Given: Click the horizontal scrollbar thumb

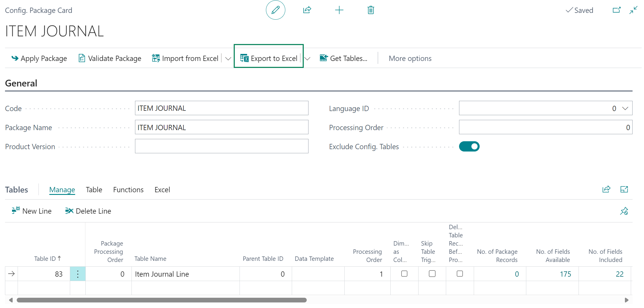Looking at the screenshot, I should (x=162, y=300).
